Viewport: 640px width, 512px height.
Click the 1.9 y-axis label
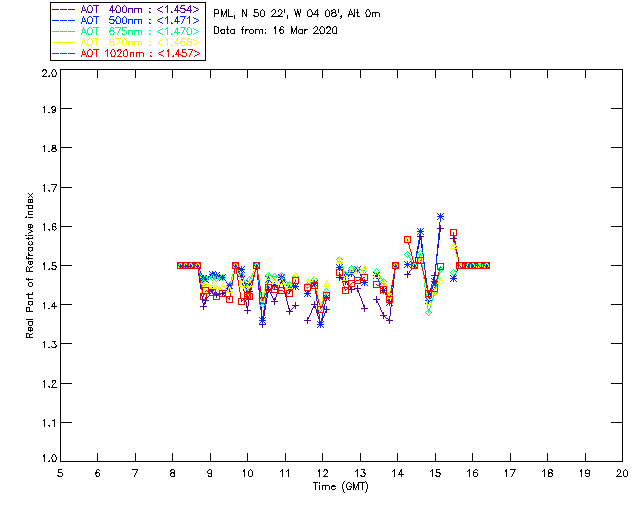coord(49,109)
